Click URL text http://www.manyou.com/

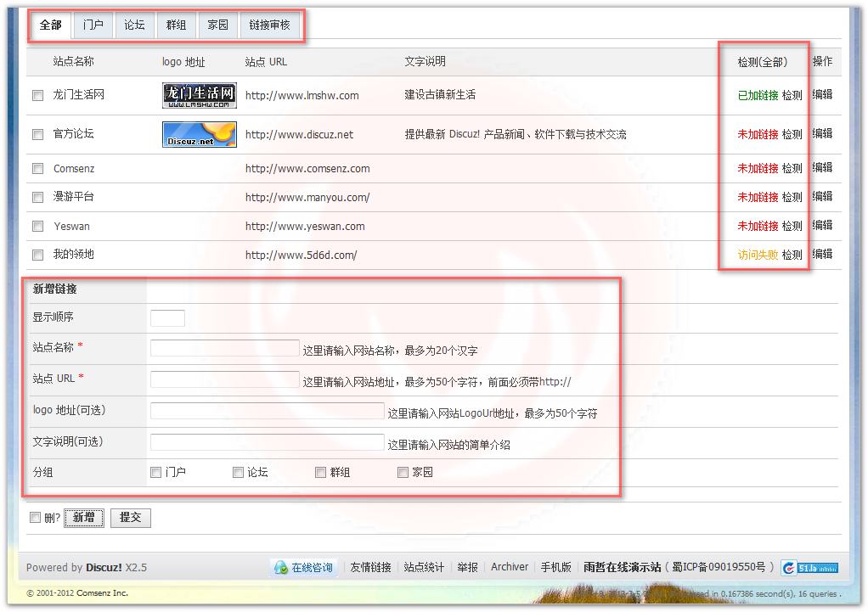click(x=307, y=197)
